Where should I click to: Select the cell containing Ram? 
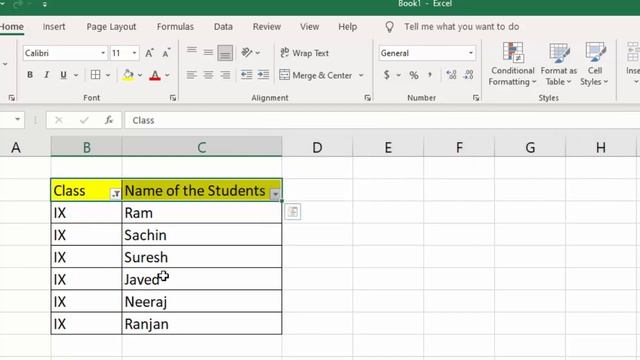(x=202, y=213)
